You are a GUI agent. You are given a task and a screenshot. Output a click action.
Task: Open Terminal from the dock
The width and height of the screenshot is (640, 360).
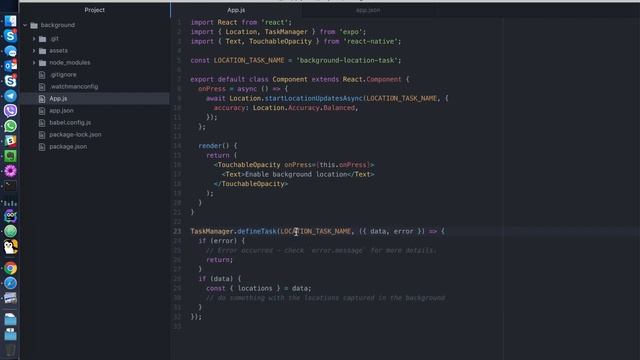(10, 186)
